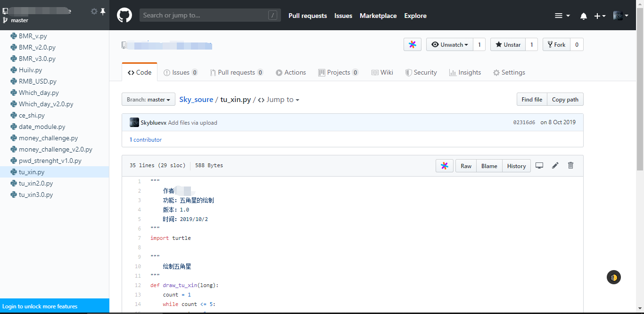644x314 pixels.
Task: Click the GitHub Octocat logo
Action: click(124, 15)
